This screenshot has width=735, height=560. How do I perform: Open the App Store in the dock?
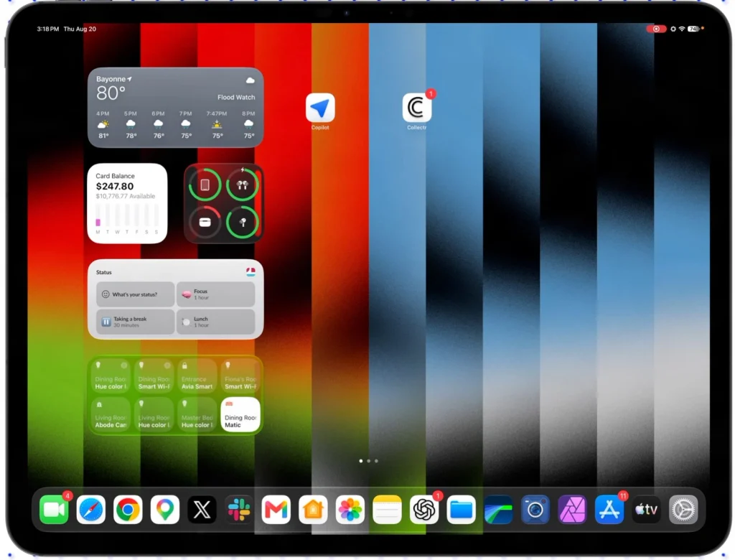pyautogui.click(x=609, y=509)
